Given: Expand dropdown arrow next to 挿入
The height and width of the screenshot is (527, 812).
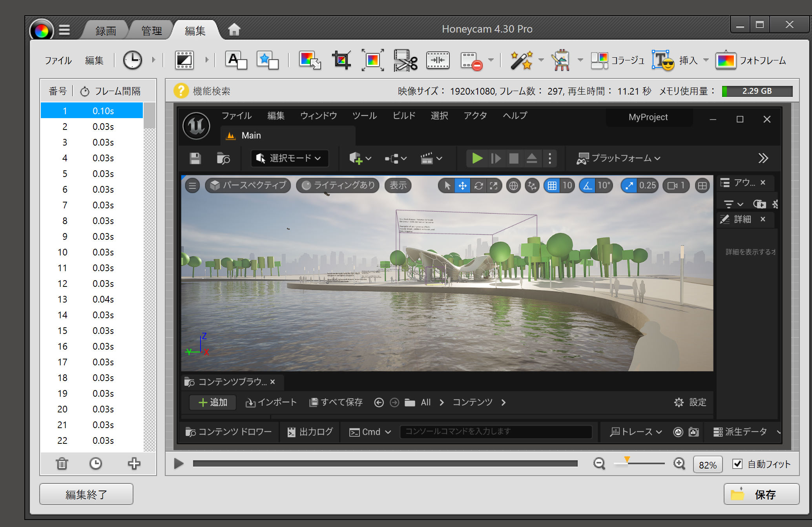Looking at the screenshot, I should point(706,60).
